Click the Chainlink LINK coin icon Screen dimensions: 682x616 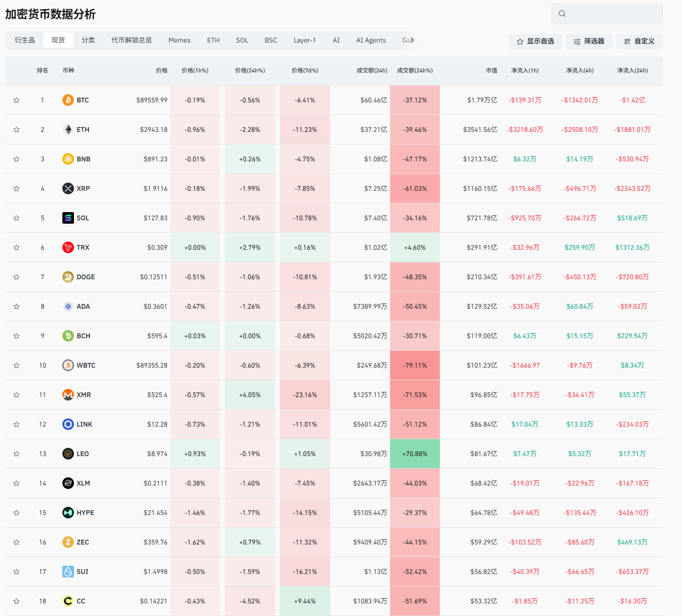(x=68, y=424)
